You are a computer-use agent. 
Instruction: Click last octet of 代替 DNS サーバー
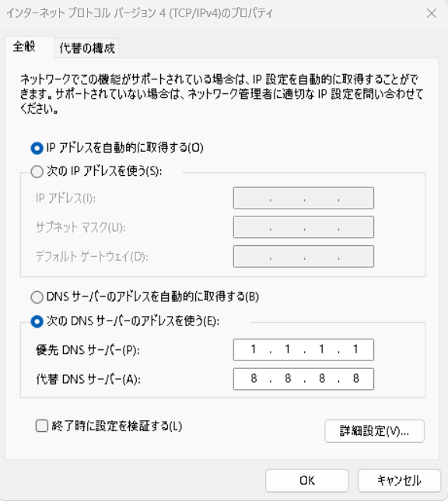(355, 379)
